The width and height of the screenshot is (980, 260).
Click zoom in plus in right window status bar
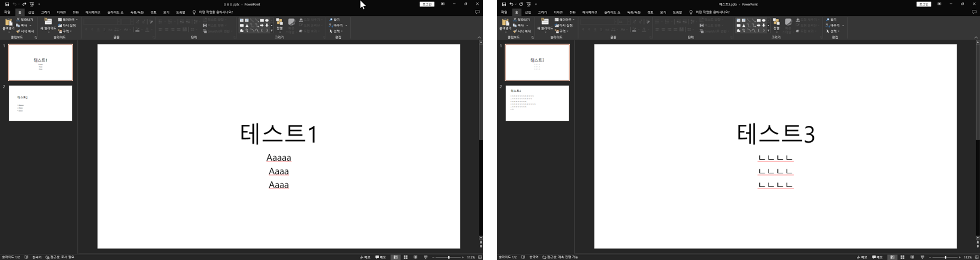click(960, 257)
